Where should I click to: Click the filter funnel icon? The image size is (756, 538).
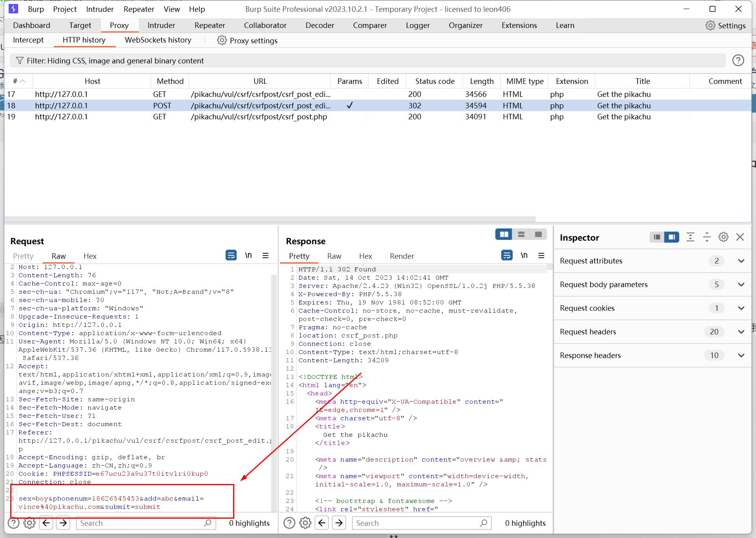pyautogui.click(x=20, y=61)
